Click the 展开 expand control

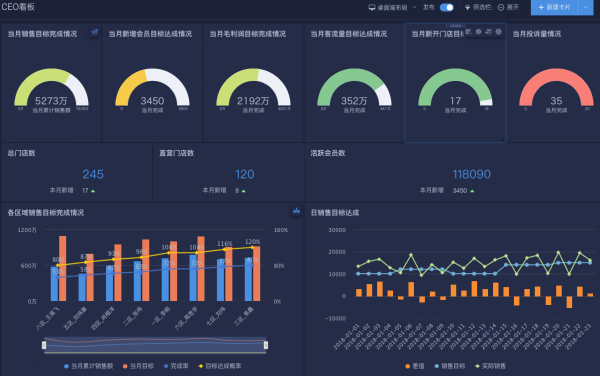click(508, 7)
